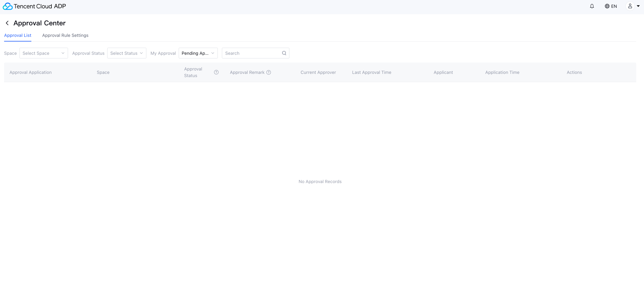
Task: Expand the Pending Approval filter dropdown
Action: (x=198, y=53)
